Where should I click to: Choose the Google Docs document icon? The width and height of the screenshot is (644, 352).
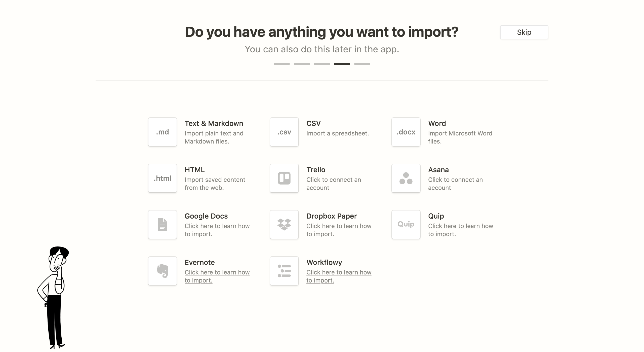pyautogui.click(x=163, y=225)
